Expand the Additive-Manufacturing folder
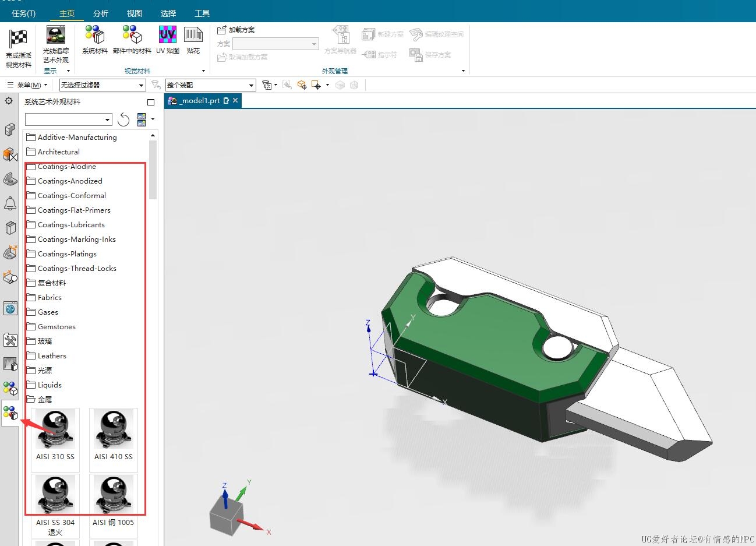Screen dimensions: 756x546 (72, 137)
